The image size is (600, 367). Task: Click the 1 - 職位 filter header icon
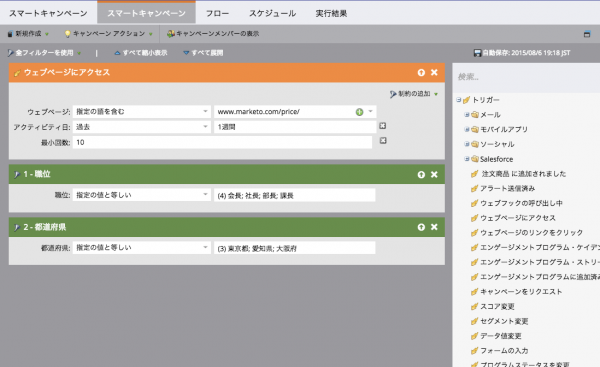(x=16, y=175)
